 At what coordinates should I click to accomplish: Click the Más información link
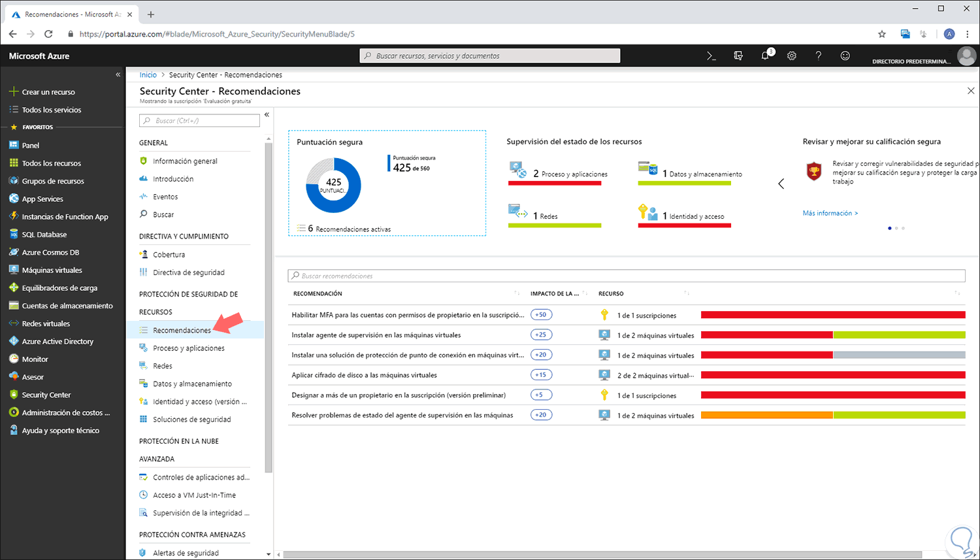pyautogui.click(x=830, y=213)
